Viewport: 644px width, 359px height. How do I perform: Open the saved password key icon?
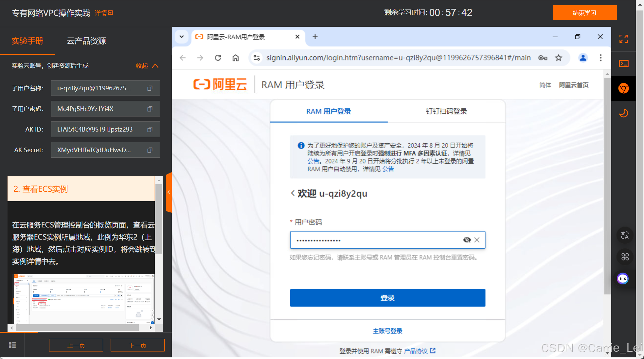(x=543, y=58)
